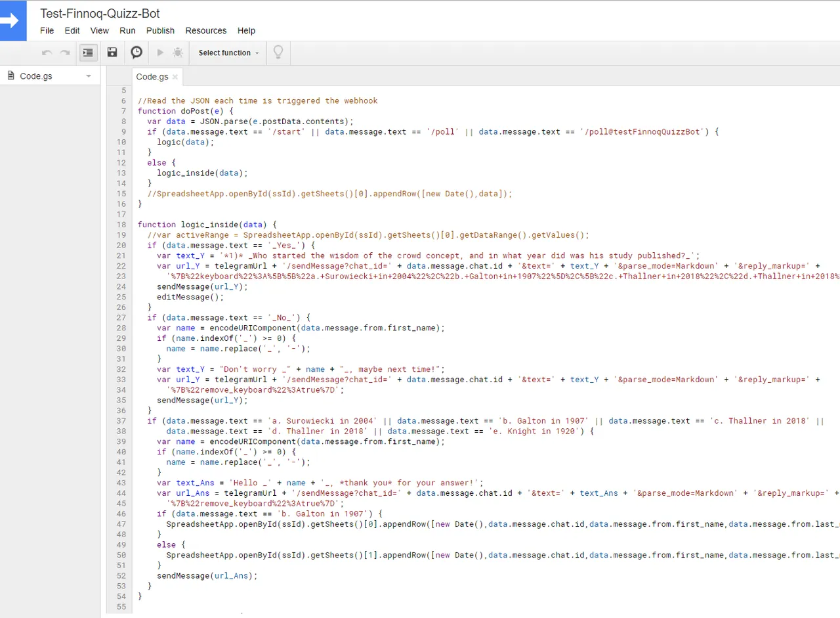Screen dimensions: 840x618
Task: Click 'editMessage();' on line 25
Action: 190,297
